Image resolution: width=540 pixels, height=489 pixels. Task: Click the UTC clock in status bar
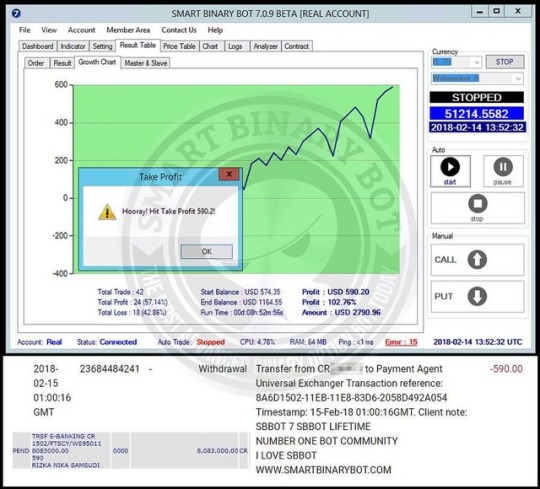click(x=478, y=342)
